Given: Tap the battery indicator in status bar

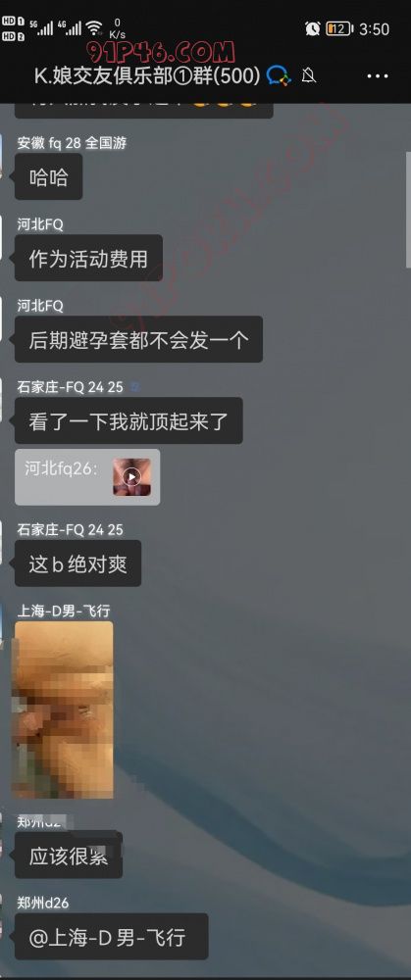Looking at the screenshot, I should point(339,28).
